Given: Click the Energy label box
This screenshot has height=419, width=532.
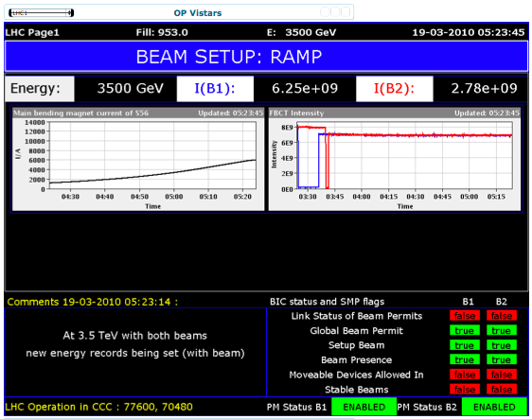Looking at the screenshot, I should tap(40, 89).
